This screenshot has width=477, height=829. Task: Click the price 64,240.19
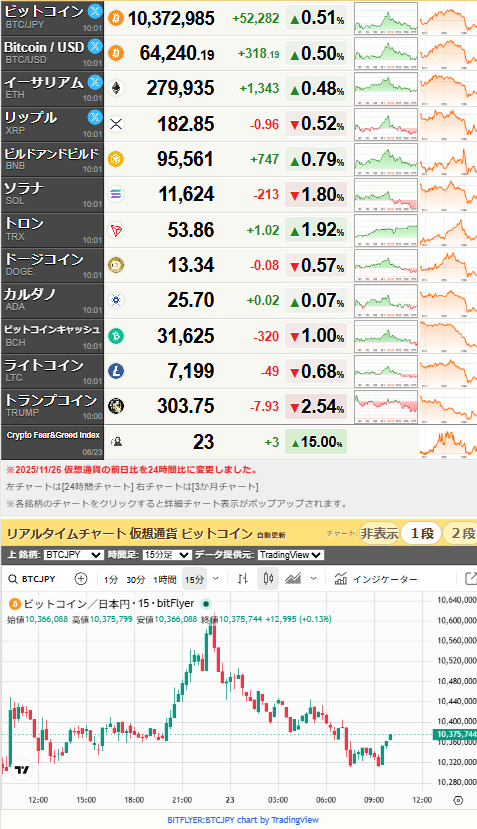click(177, 53)
